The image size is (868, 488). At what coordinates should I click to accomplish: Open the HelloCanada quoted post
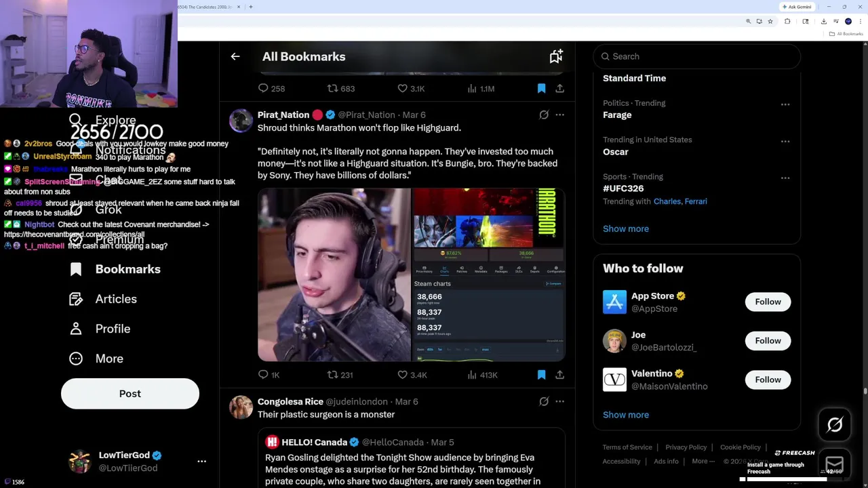(411, 458)
